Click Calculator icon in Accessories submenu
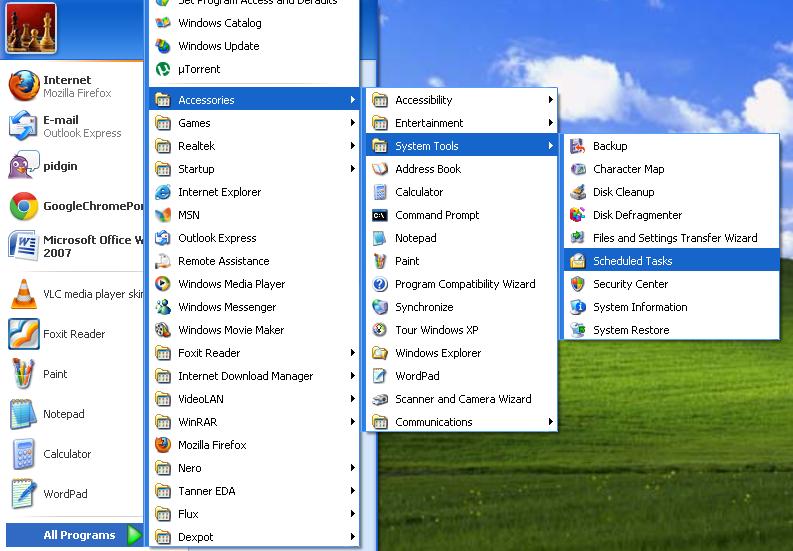The image size is (793, 551). coord(380,192)
